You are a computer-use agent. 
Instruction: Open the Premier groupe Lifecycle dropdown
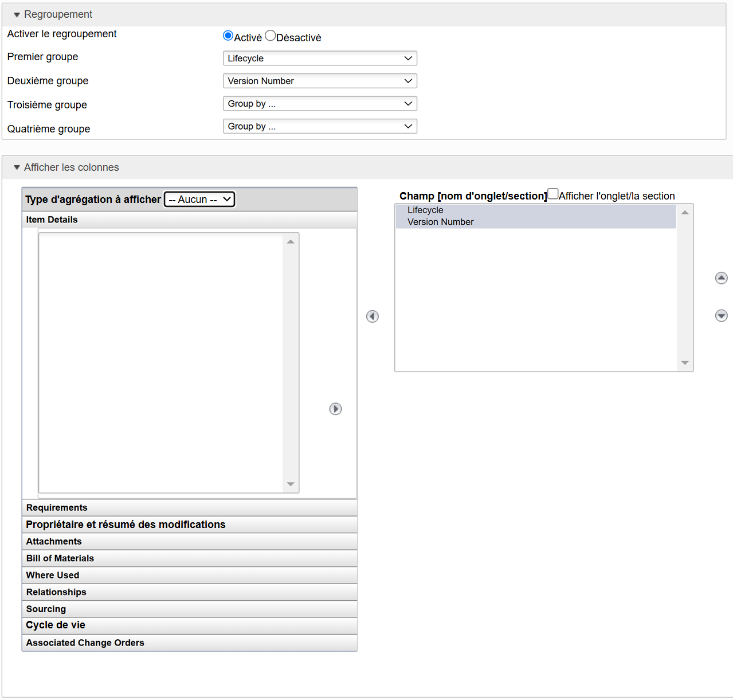point(320,58)
